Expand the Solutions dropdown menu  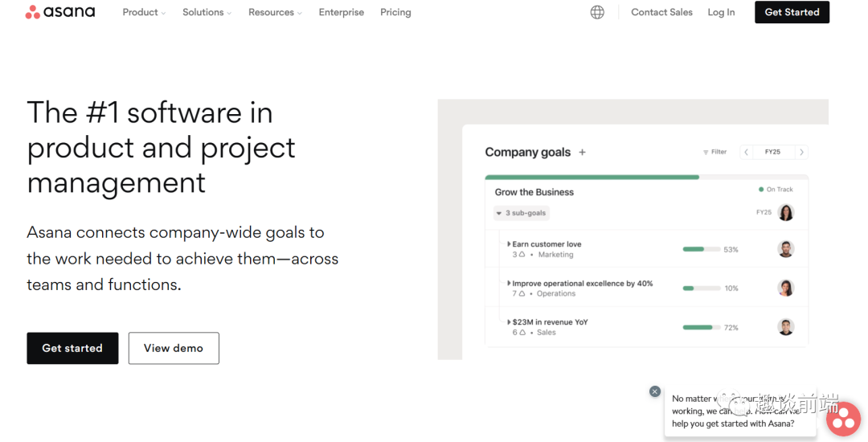coord(207,12)
